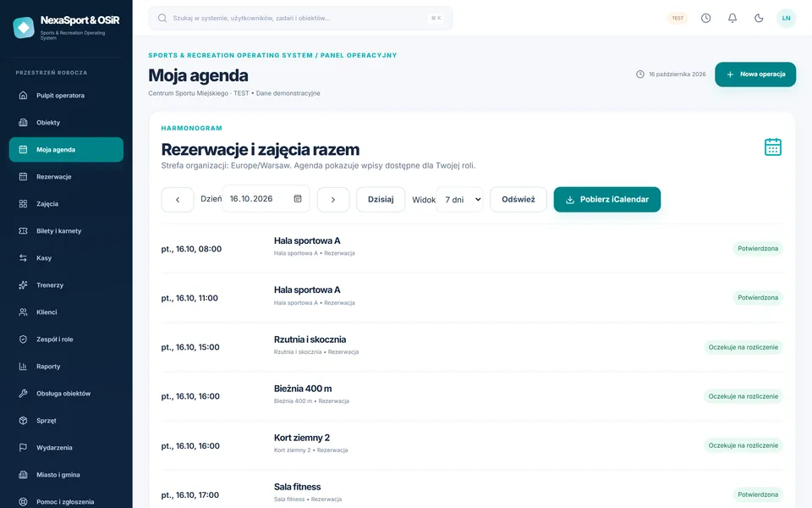This screenshot has height=508, width=812.
Task: Click the pt., 16.10, 08:00 time entry
Action: click(191, 249)
